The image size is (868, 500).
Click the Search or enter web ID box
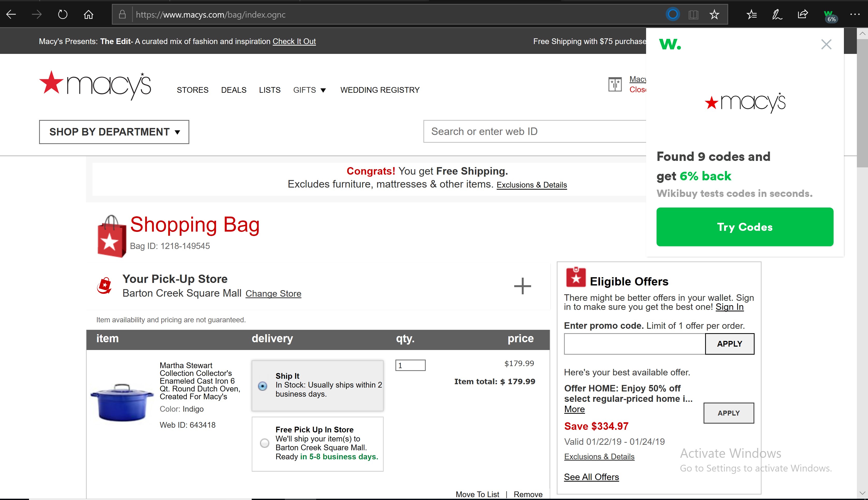click(535, 131)
